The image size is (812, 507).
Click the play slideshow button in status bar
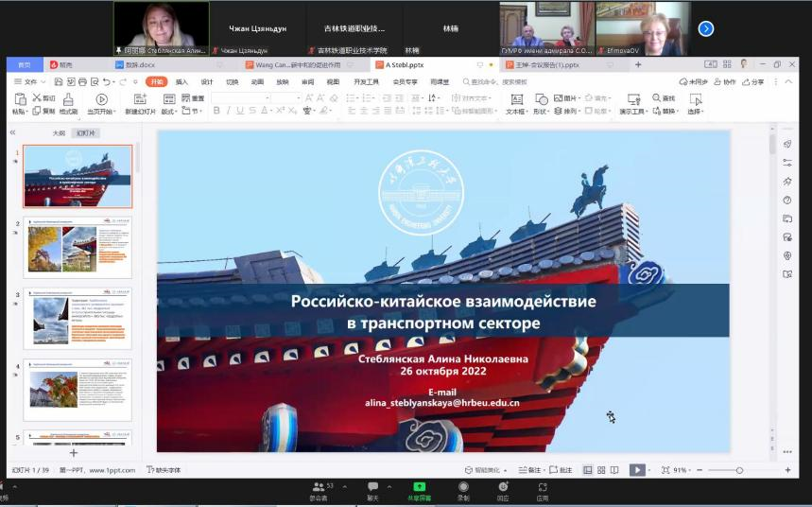pyautogui.click(x=637, y=470)
